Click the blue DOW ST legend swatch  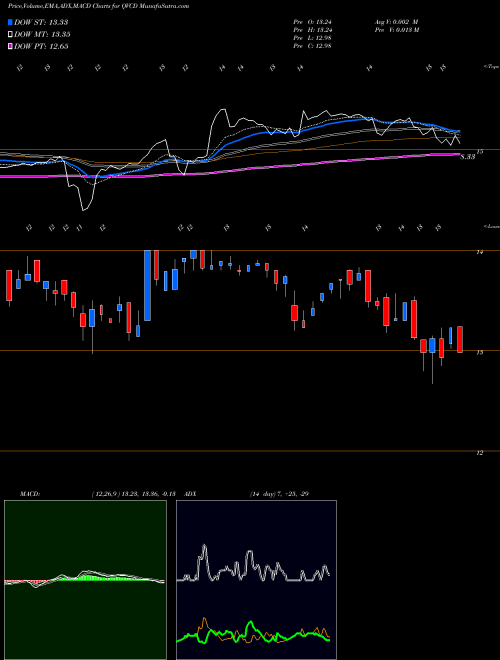click(10, 22)
